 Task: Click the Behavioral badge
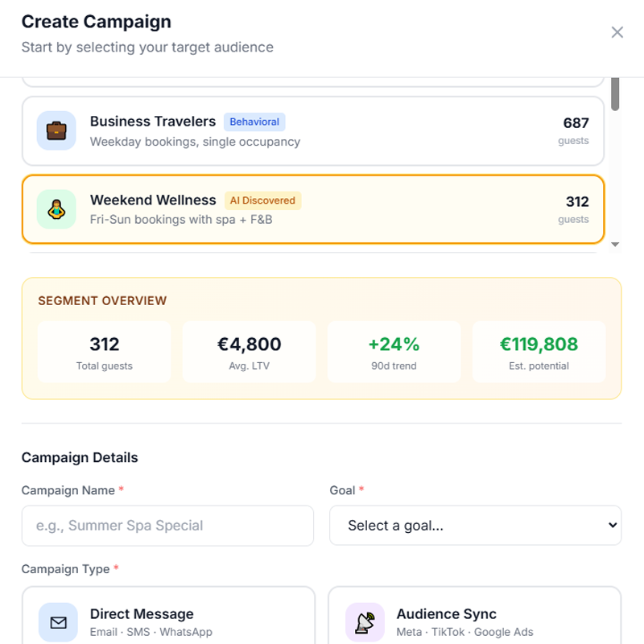[x=254, y=122]
